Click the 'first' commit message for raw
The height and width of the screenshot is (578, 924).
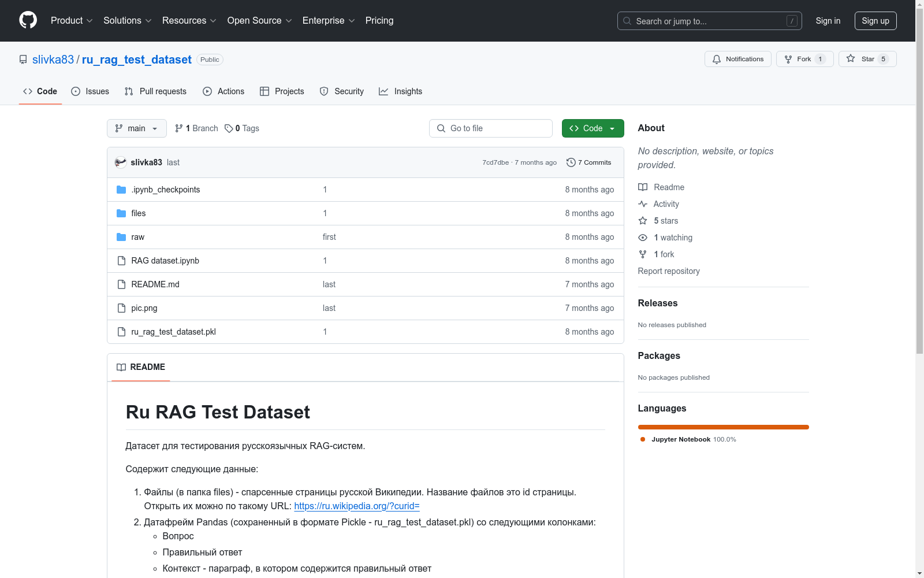(329, 237)
